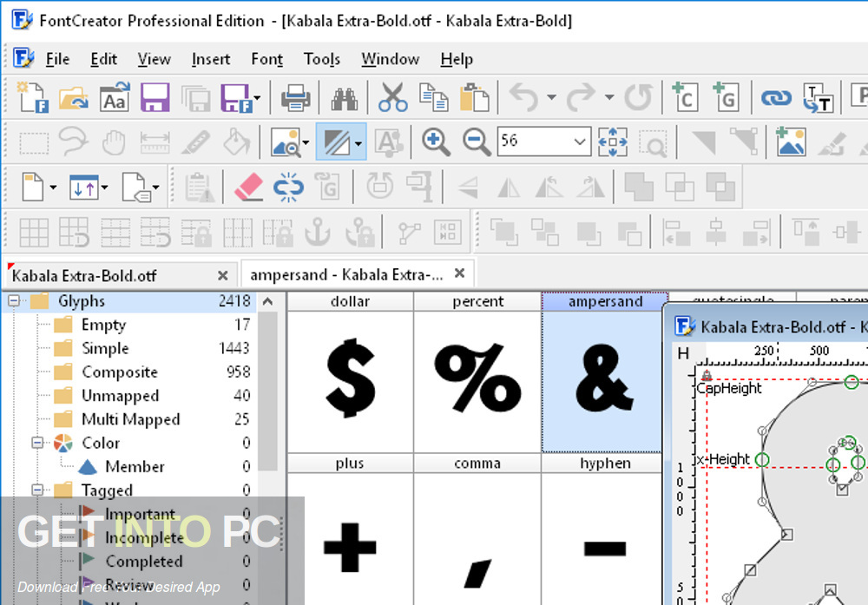The image size is (868, 605).
Task: Open the Font menu
Action: 266,59
